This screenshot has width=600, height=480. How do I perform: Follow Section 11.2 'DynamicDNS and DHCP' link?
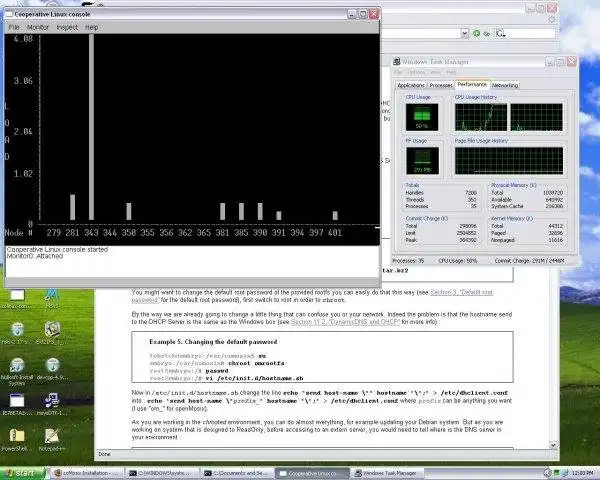(x=345, y=322)
